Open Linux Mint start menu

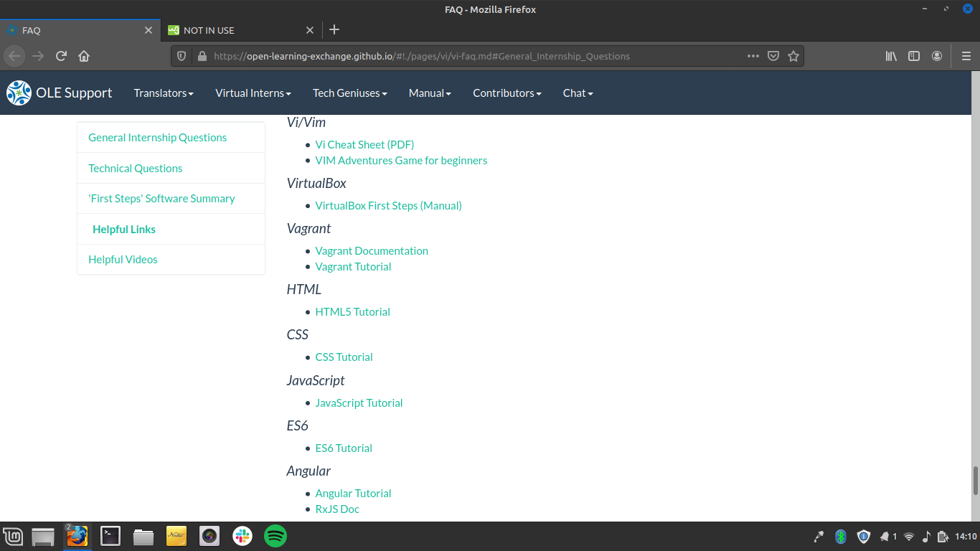pos(14,536)
